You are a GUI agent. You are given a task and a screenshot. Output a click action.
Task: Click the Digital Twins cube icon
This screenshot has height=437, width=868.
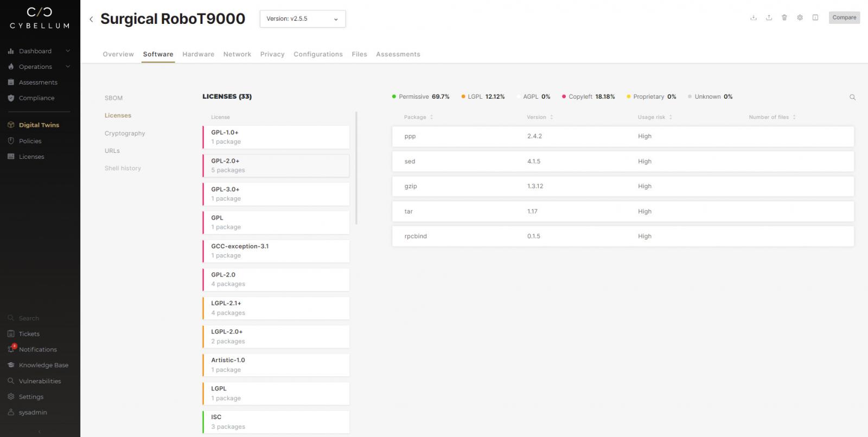[x=11, y=125]
